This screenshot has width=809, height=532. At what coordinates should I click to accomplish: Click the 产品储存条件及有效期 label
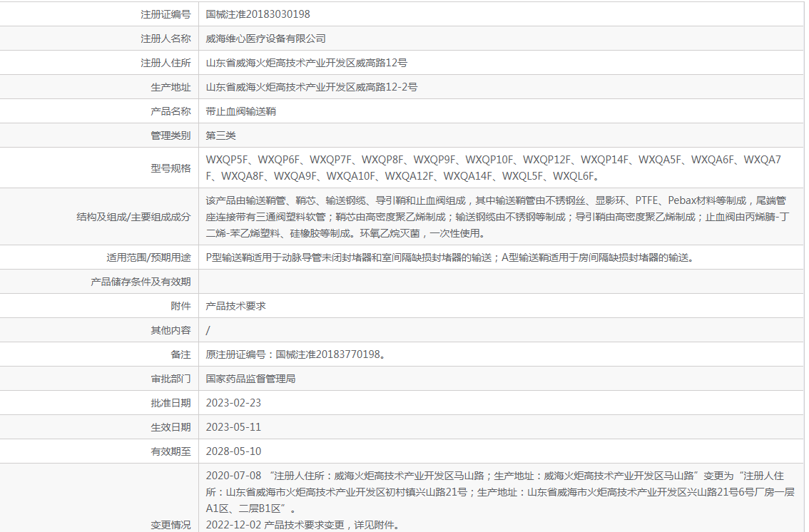(141, 282)
